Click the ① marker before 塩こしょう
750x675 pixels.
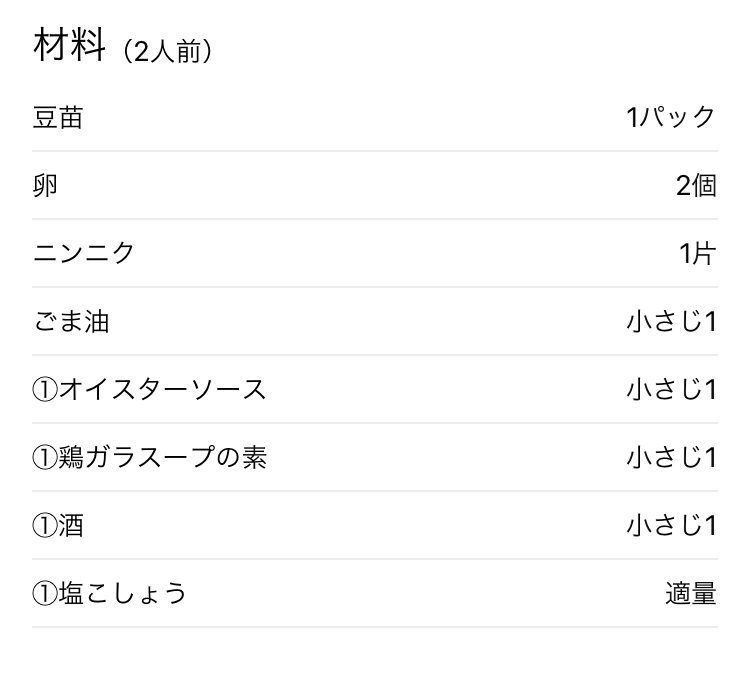[x=45, y=593]
